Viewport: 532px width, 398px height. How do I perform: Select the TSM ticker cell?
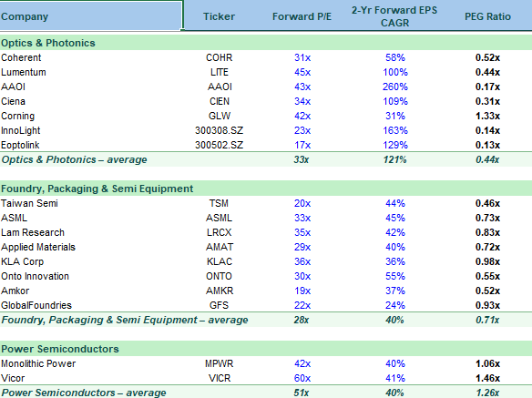219,203
